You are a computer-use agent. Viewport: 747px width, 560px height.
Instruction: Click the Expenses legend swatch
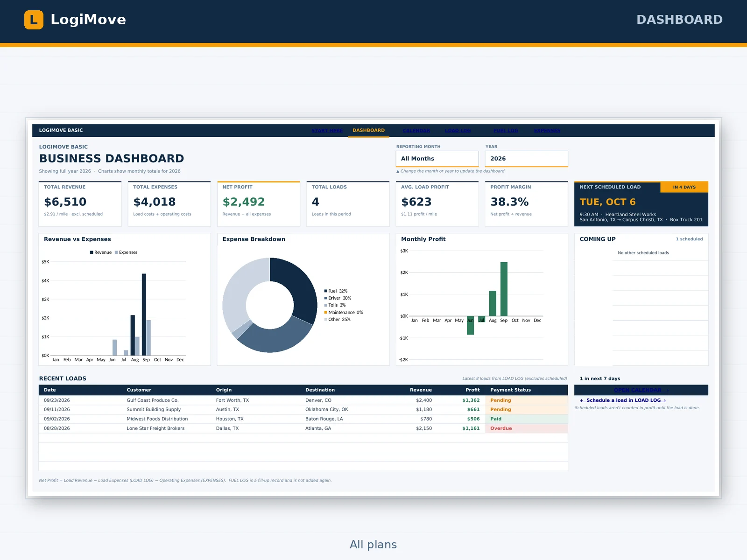(x=116, y=252)
